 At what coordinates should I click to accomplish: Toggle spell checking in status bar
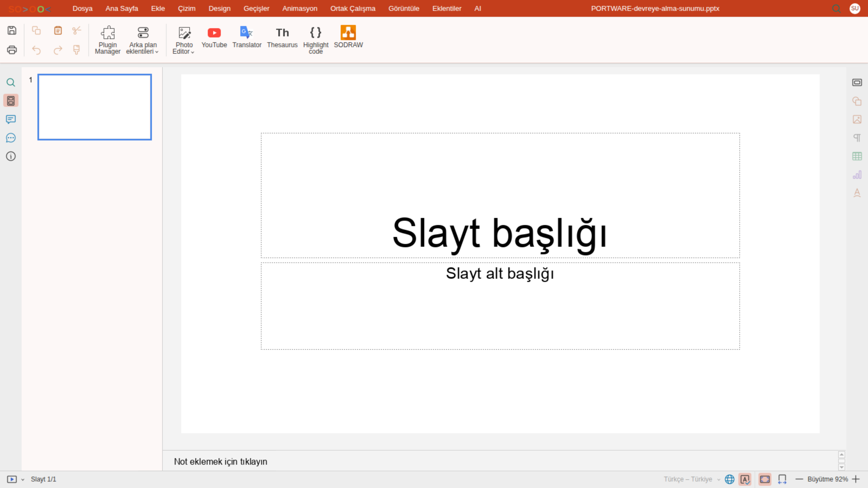pyautogui.click(x=745, y=479)
